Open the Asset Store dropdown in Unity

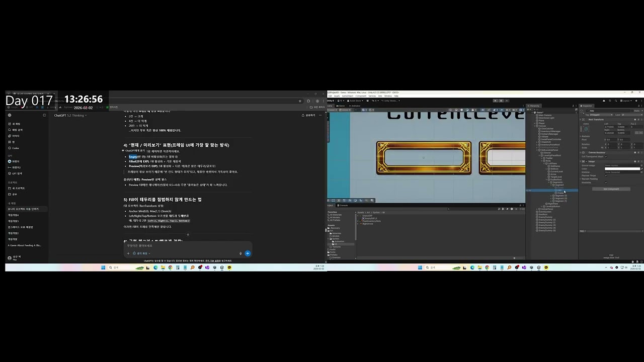355,101
